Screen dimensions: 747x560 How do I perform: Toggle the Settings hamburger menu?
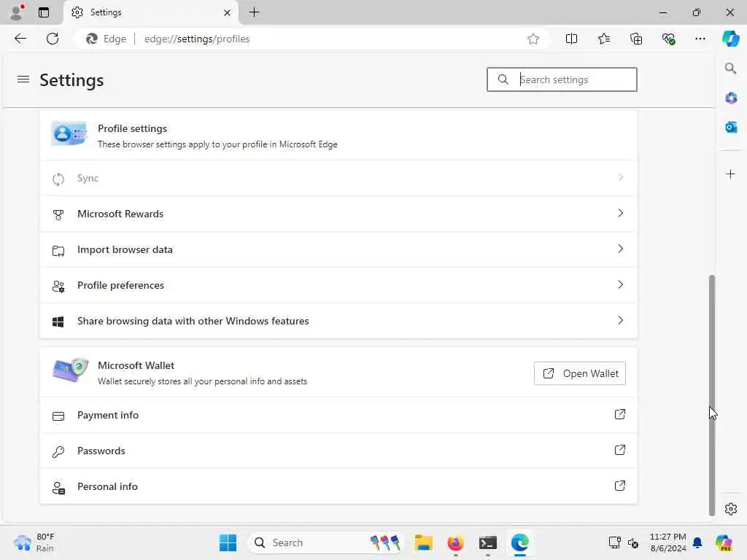point(23,79)
